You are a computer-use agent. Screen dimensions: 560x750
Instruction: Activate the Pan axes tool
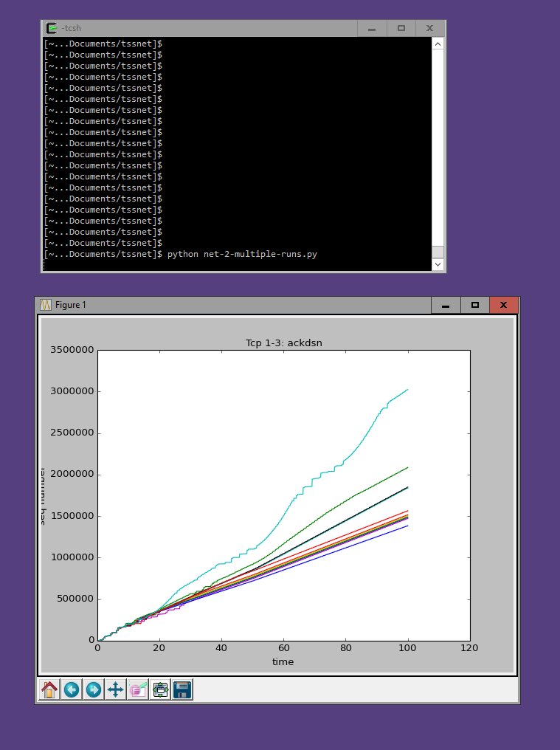click(x=116, y=689)
